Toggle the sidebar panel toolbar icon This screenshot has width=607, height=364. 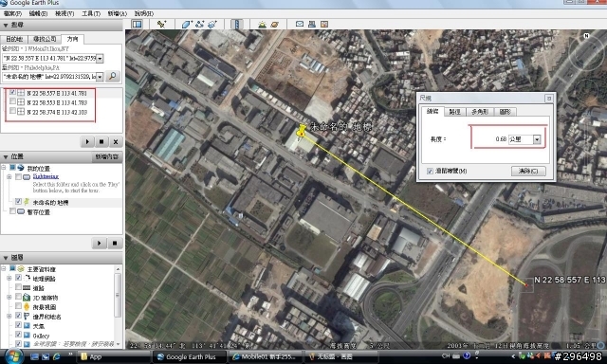tap(137, 24)
